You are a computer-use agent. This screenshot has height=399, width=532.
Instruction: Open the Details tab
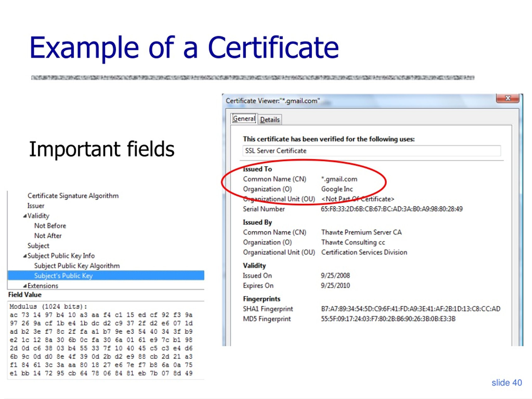coord(270,119)
